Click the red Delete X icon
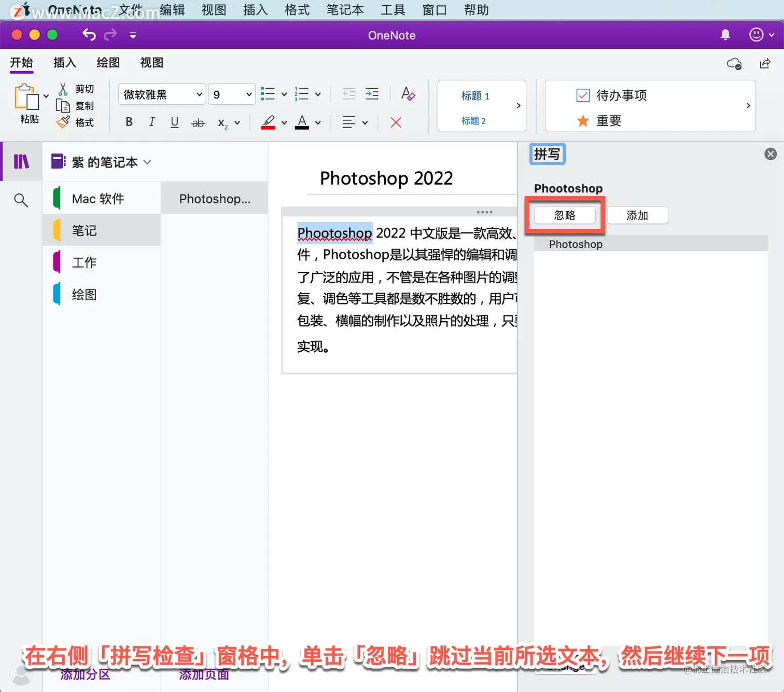Screen dimensions: 784x692 (x=396, y=122)
